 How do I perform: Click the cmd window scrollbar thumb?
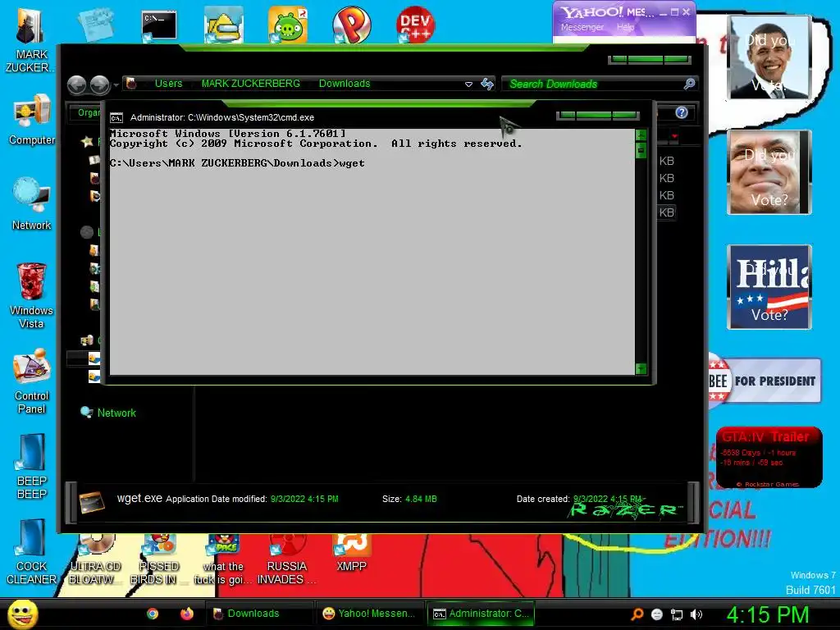click(641, 151)
